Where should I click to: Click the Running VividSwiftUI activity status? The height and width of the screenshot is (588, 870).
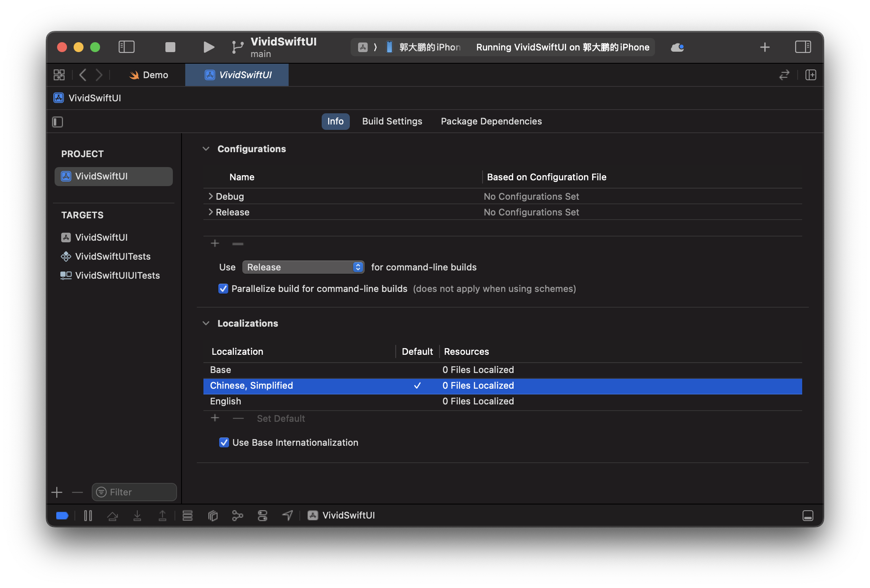point(562,47)
